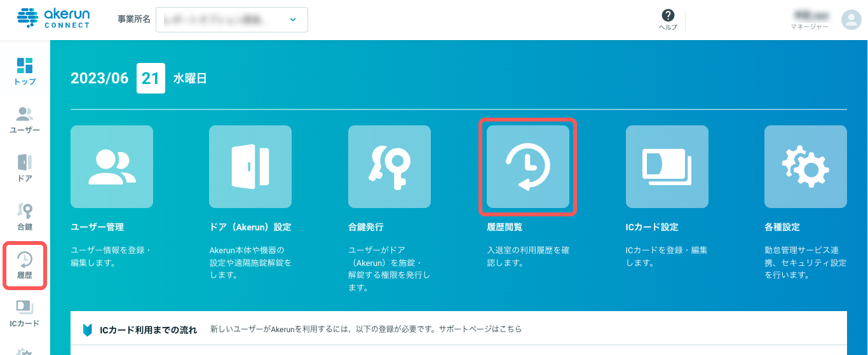Open 合鍵 in the sidebar
868x355 pixels.
pyautogui.click(x=25, y=216)
